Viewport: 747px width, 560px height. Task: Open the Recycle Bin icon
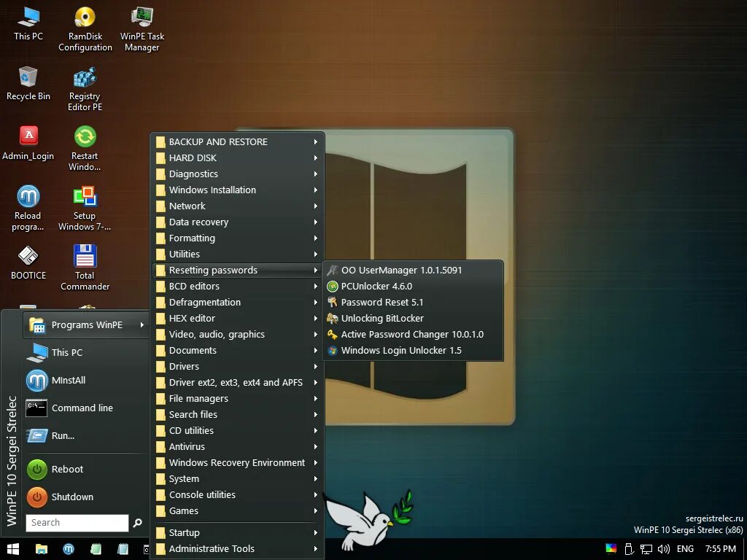click(x=28, y=83)
